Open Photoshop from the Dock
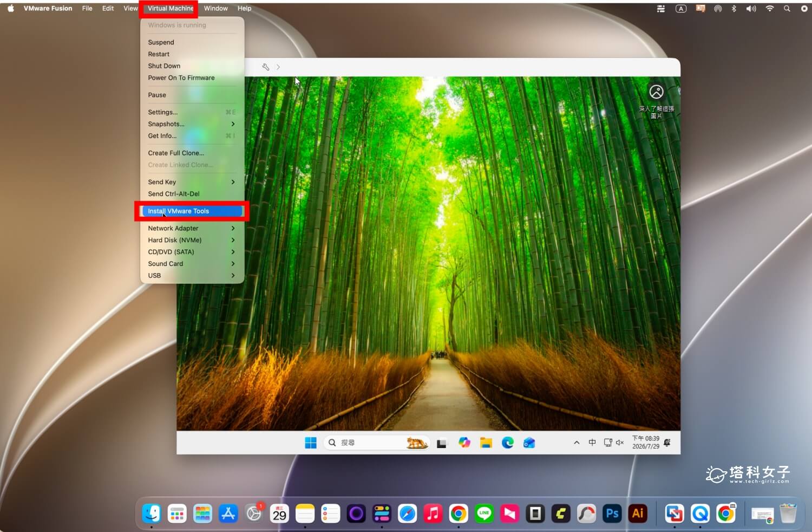 click(x=612, y=513)
